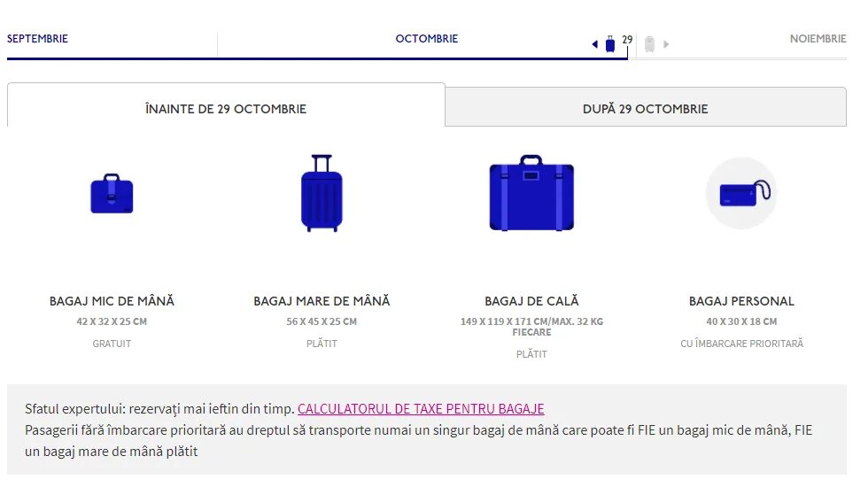
Task: Select the SEPTEMBRIE month label
Action: click(37, 39)
